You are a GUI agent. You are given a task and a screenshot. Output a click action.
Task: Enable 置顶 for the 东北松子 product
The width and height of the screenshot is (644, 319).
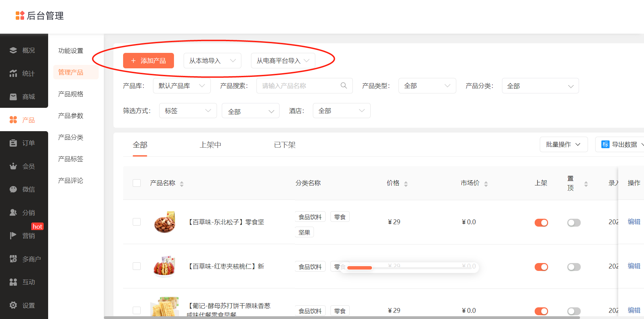click(574, 223)
